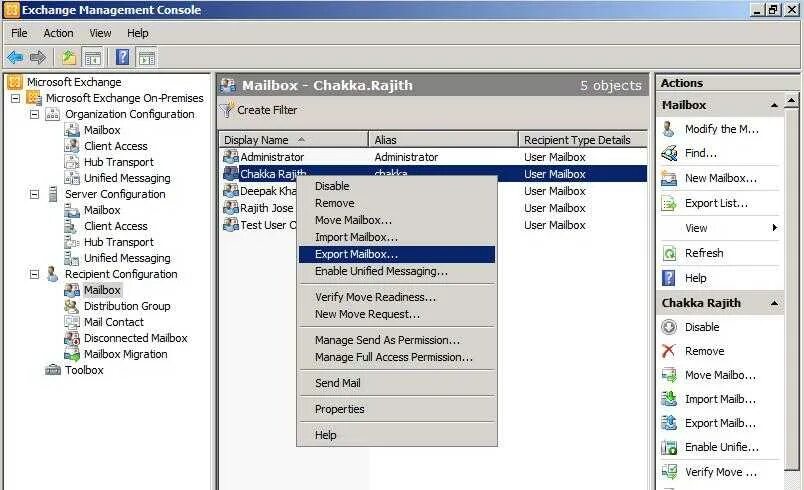The image size is (804, 490).
Task: Click the Import Mailb... action icon
Action: pos(669,399)
